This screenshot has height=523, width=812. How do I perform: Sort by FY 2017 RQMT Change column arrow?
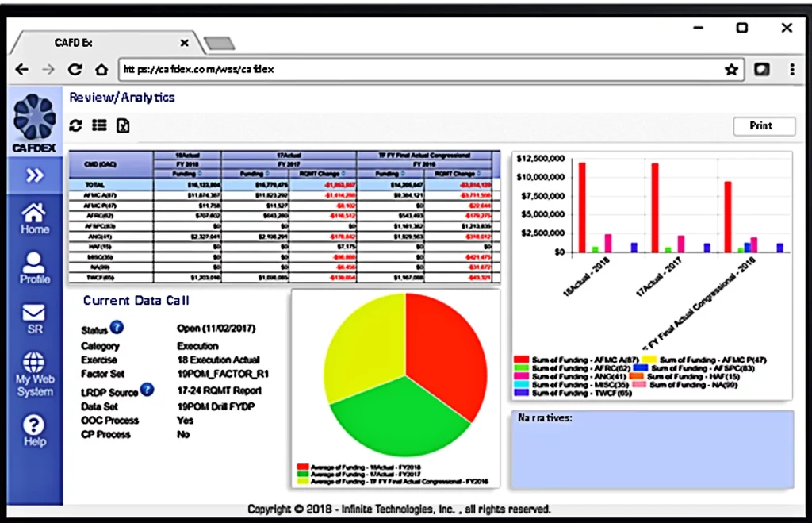pyautogui.click(x=343, y=173)
